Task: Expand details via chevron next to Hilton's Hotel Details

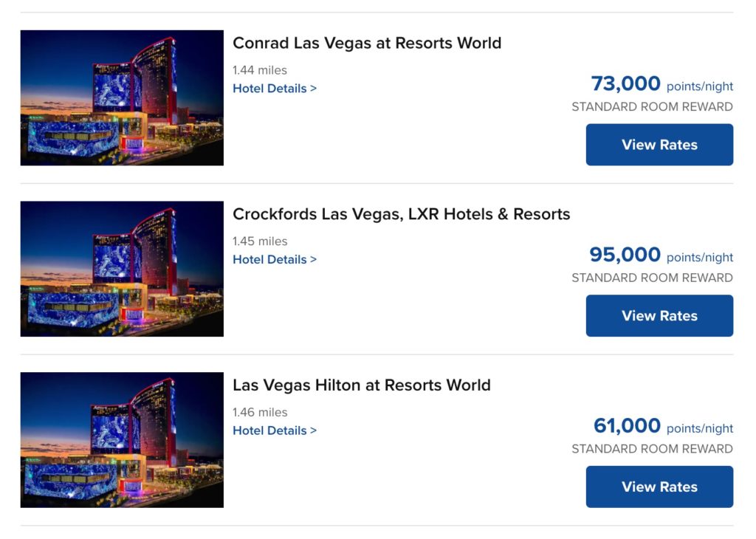Action: [314, 430]
